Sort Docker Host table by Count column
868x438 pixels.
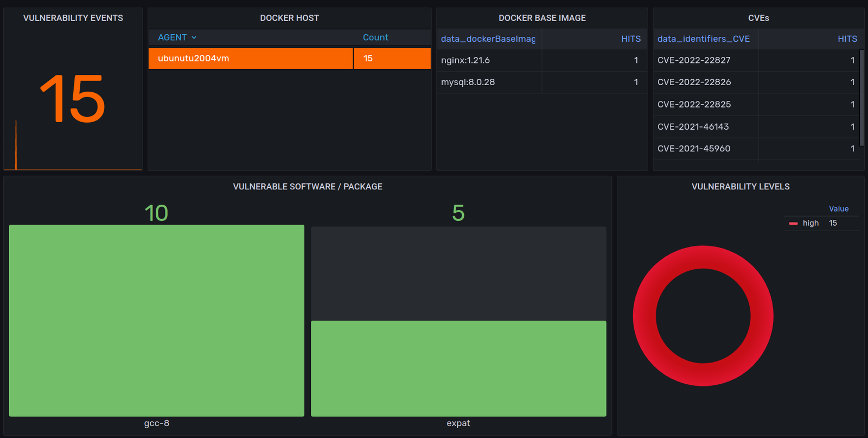375,37
